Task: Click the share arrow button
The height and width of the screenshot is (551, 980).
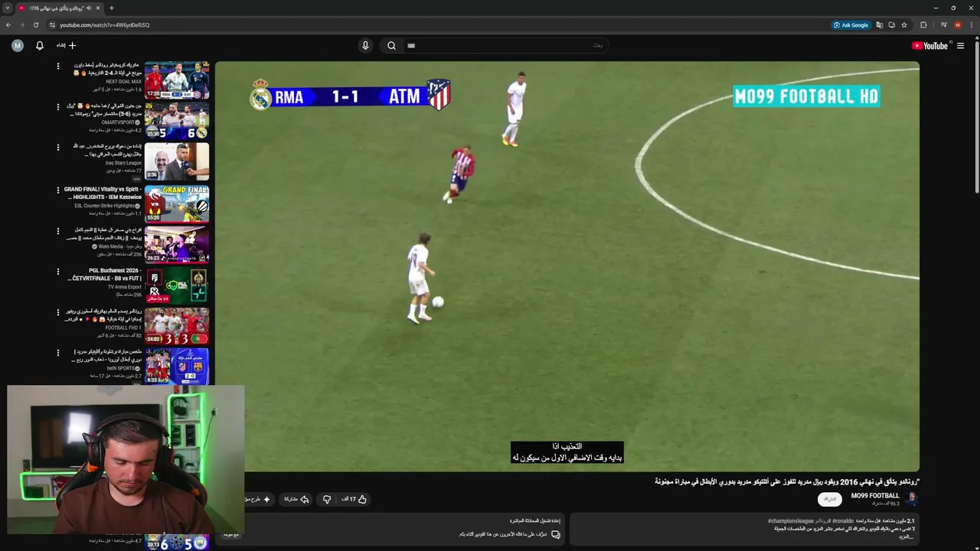Action: 297,499
